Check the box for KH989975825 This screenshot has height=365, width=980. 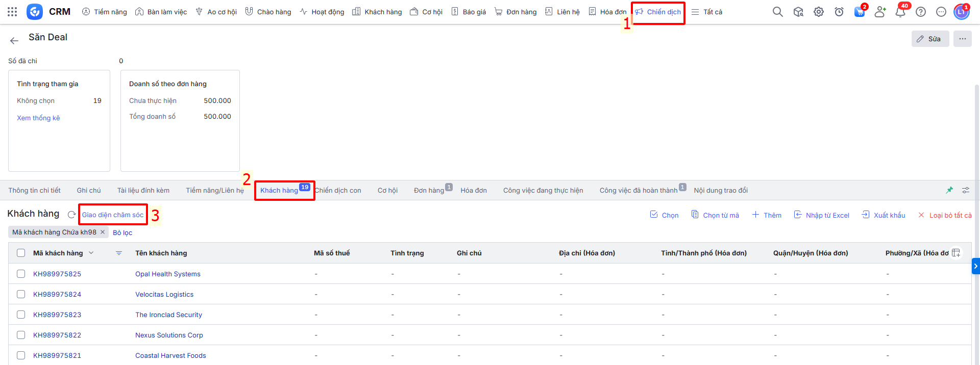coord(21,274)
